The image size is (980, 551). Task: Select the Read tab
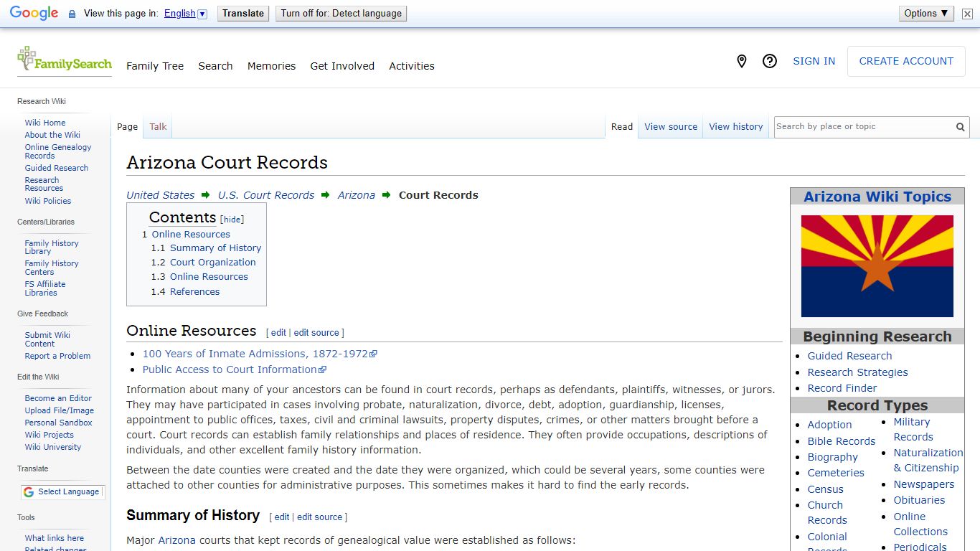point(622,127)
